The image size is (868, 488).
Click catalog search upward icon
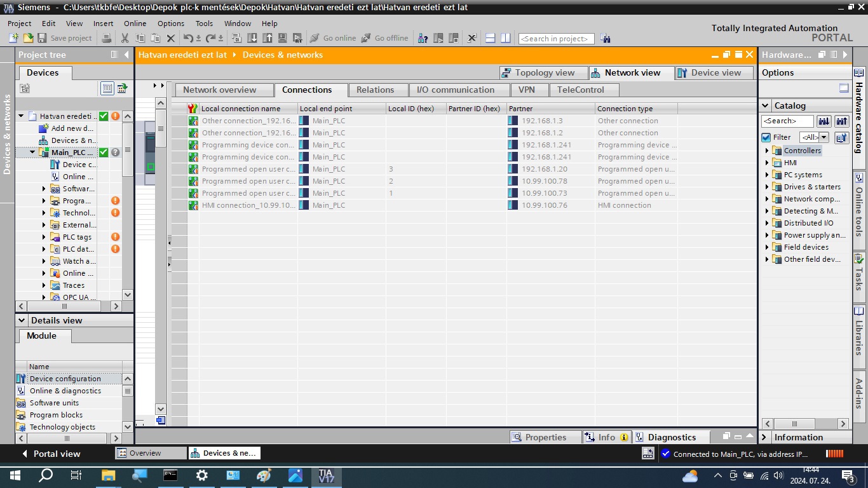coord(841,121)
